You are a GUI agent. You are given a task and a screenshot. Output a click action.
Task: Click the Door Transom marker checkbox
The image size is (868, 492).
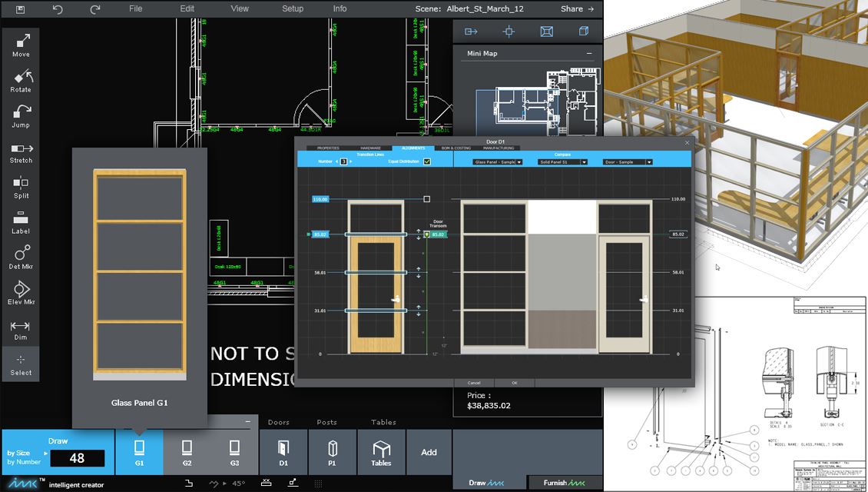pyautogui.click(x=427, y=234)
